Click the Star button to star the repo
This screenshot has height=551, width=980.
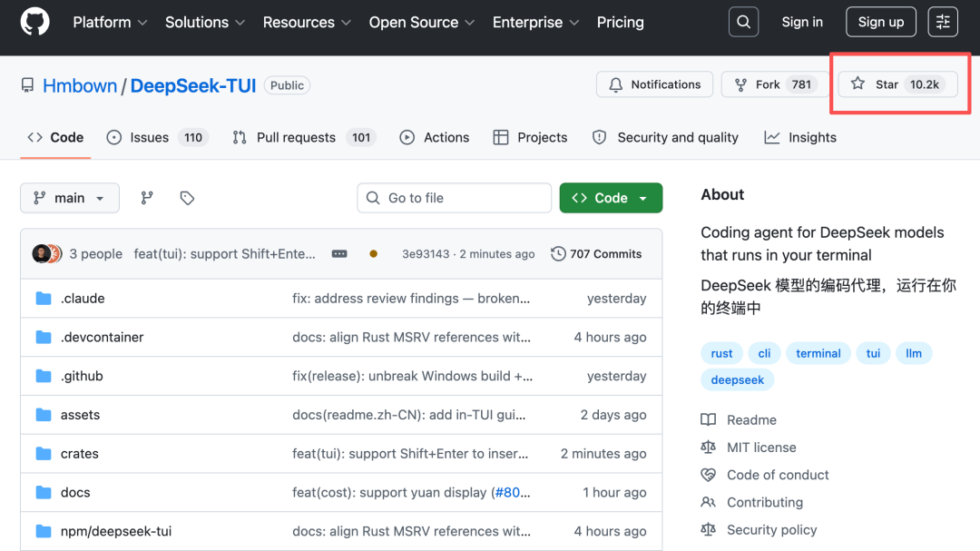pyautogui.click(x=897, y=84)
